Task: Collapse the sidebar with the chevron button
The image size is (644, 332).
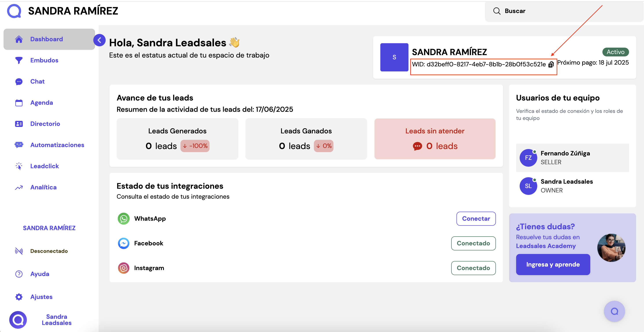Action: click(99, 40)
